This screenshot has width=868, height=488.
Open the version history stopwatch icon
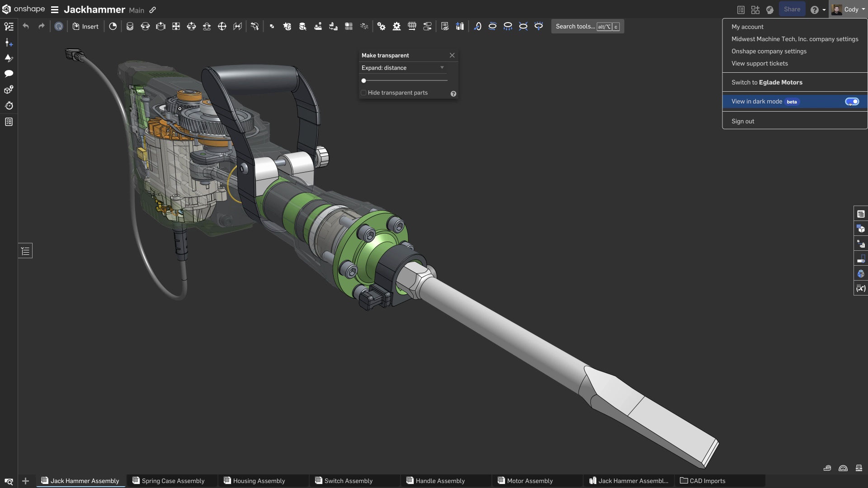9,106
